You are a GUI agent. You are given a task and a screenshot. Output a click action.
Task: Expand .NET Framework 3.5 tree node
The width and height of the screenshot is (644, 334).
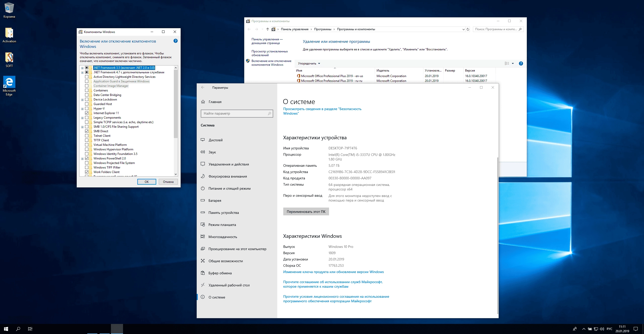(x=82, y=68)
